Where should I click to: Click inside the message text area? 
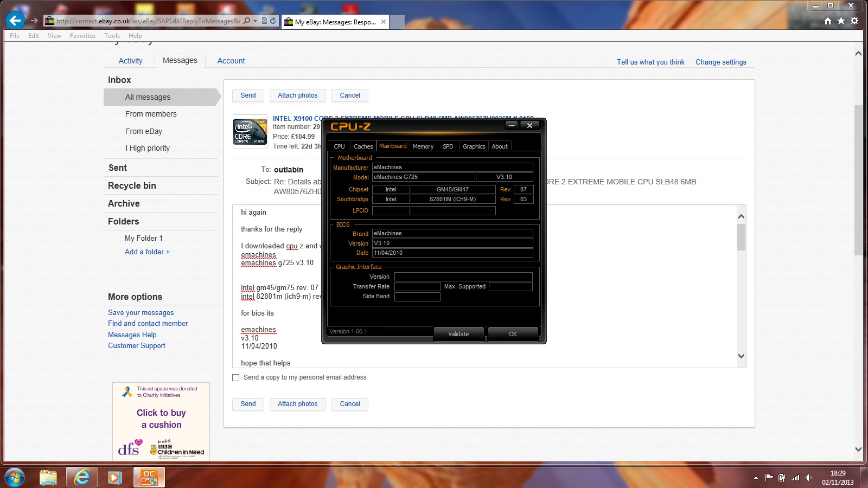pos(484,286)
